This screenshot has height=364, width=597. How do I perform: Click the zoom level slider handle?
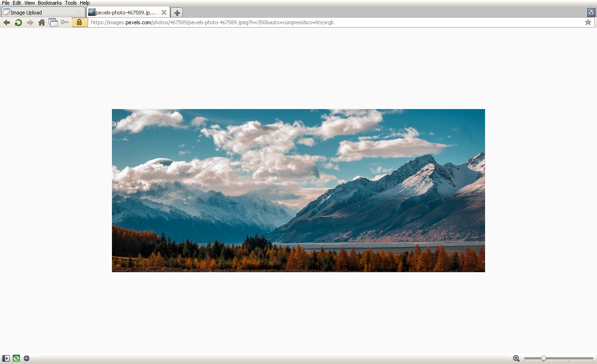(x=543, y=358)
